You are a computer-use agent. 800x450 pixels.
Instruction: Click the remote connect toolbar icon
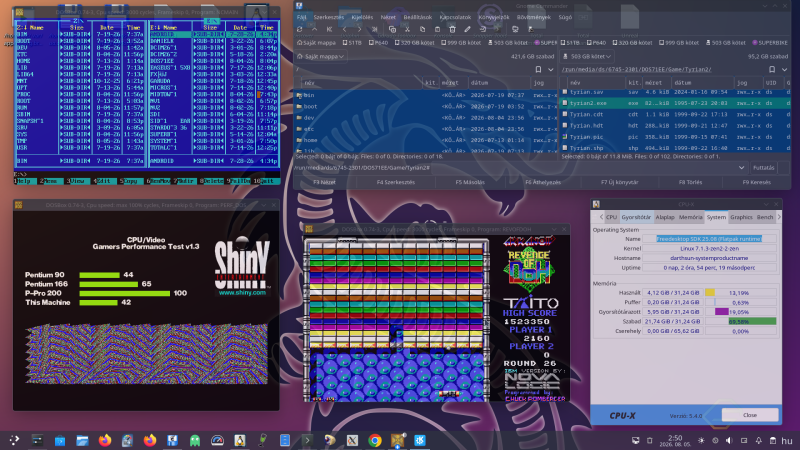click(x=515, y=30)
